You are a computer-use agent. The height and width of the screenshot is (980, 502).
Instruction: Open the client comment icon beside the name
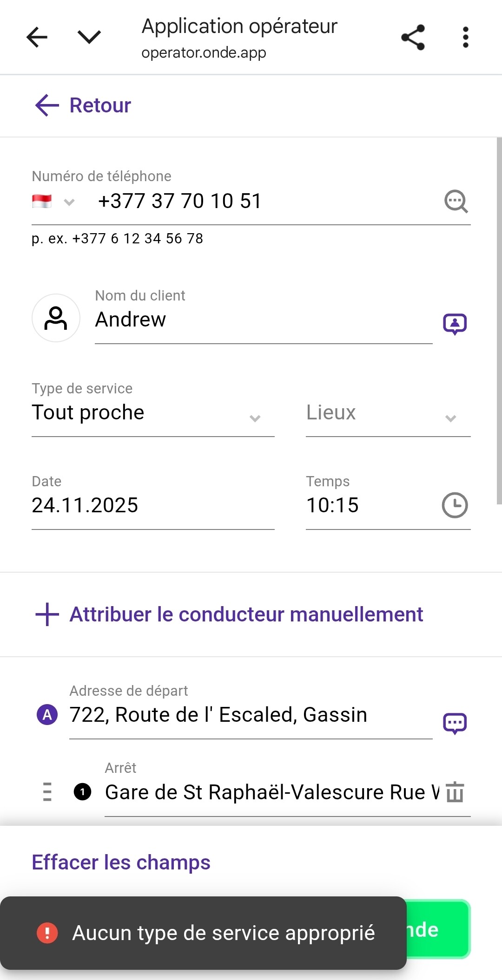point(455,324)
